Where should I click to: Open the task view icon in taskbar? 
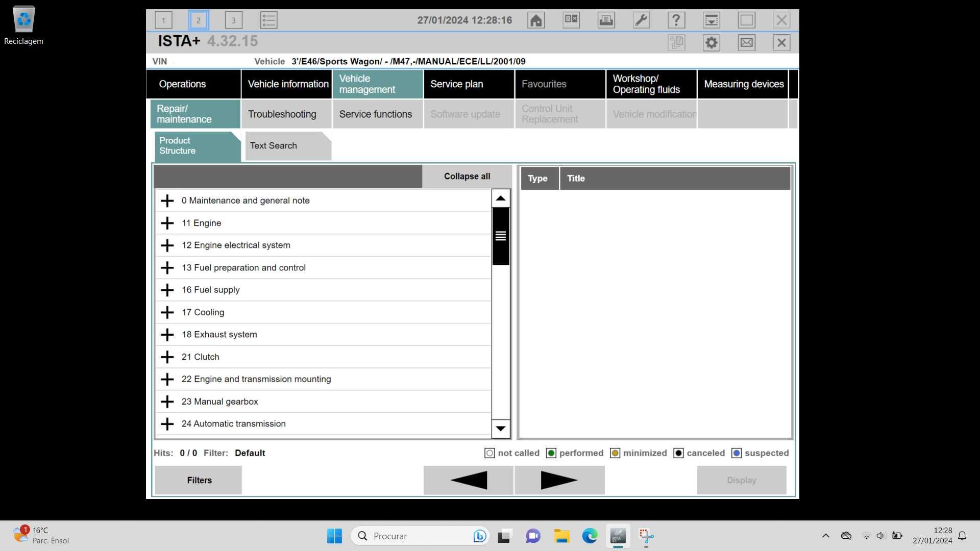click(x=504, y=536)
